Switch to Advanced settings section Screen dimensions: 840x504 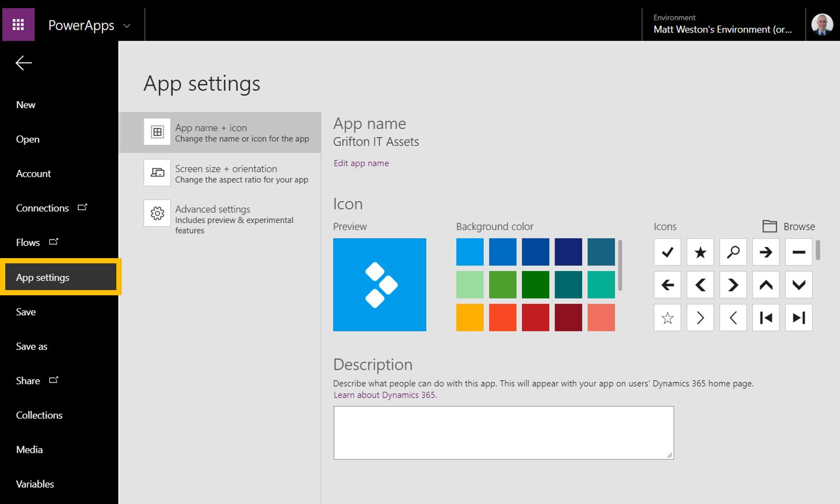(220, 216)
